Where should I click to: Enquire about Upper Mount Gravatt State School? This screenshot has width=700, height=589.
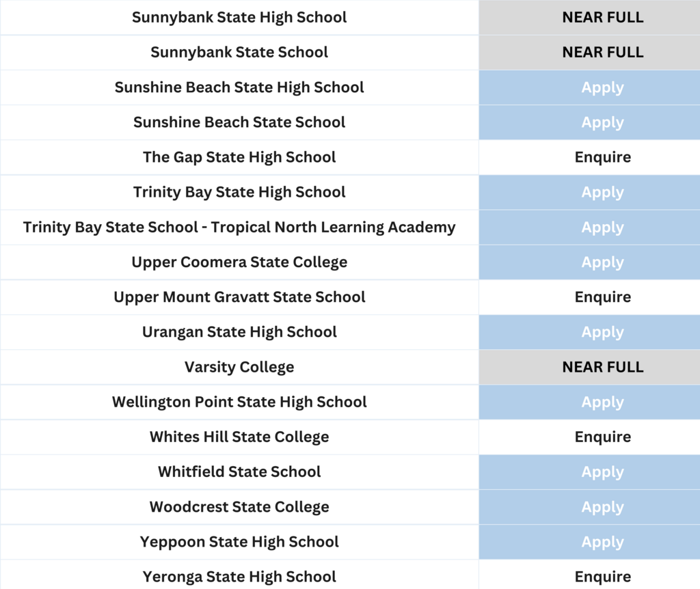coord(602,297)
